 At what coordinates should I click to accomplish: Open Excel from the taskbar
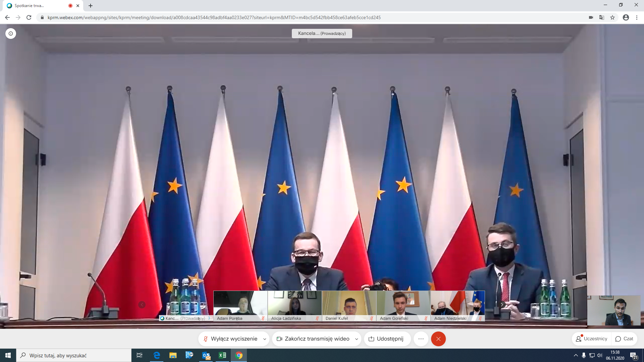pos(222,355)
